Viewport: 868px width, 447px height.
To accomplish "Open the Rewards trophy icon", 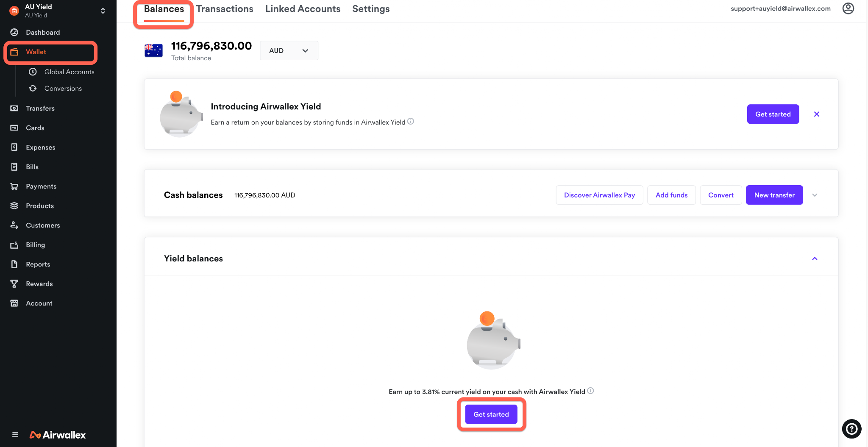I will (x=14, y=283).
